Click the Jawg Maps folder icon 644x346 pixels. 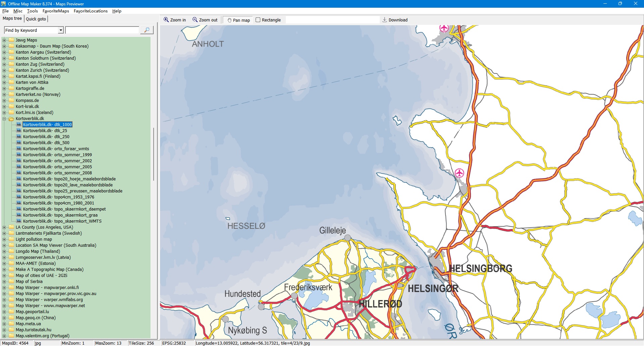11,40
